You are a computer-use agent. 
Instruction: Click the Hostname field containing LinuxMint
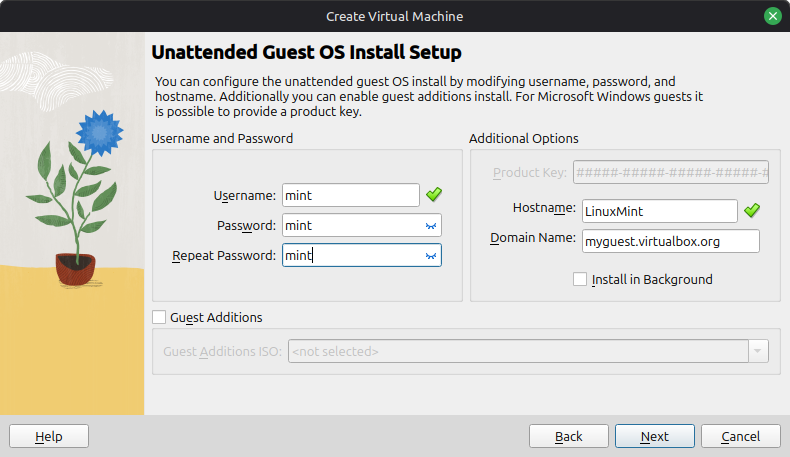[660, 211]
